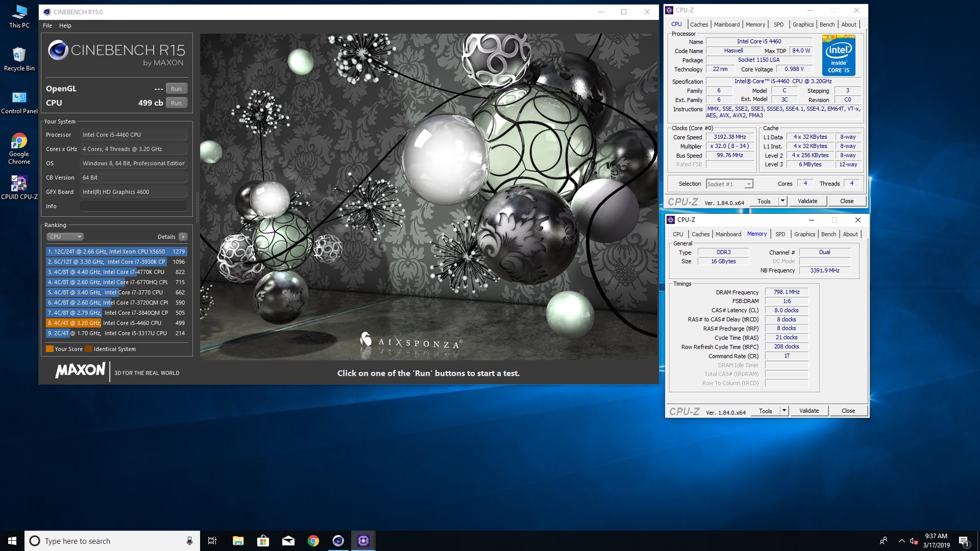Open Caches tab in upper CPU-Z window
Image resolution: width=980 pixels, height=551 pixels.
(699, 24)
